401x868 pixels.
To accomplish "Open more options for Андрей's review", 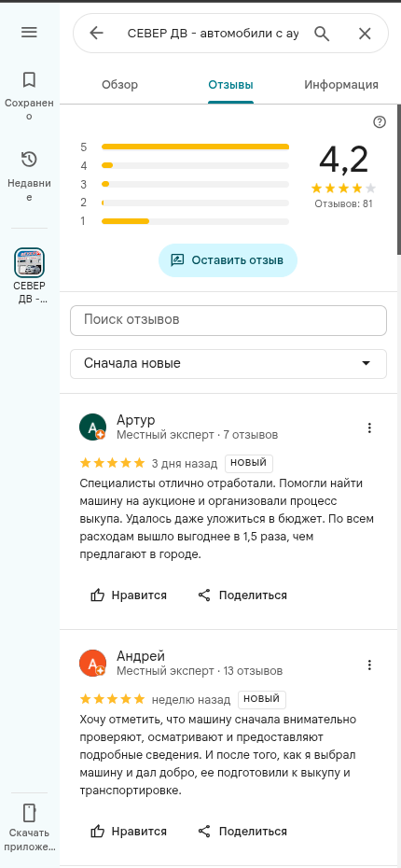I will click(x=369, y=665).
